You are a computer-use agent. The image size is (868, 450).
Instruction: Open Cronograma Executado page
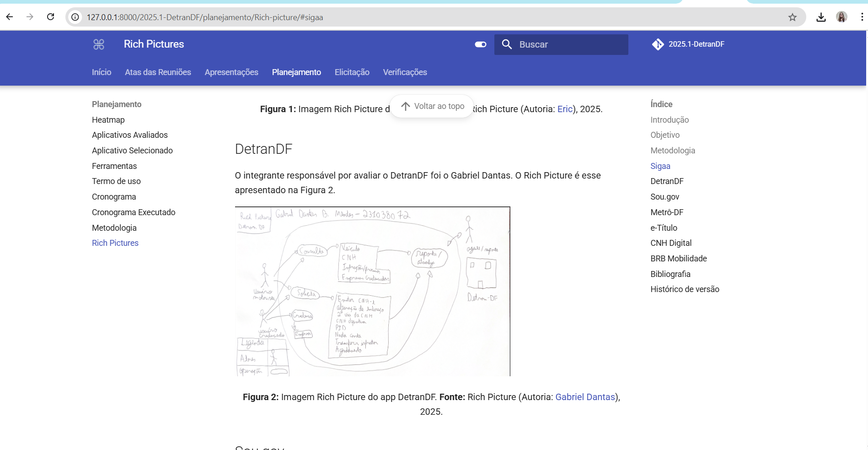pyautogui.click(x=134, y=212)
